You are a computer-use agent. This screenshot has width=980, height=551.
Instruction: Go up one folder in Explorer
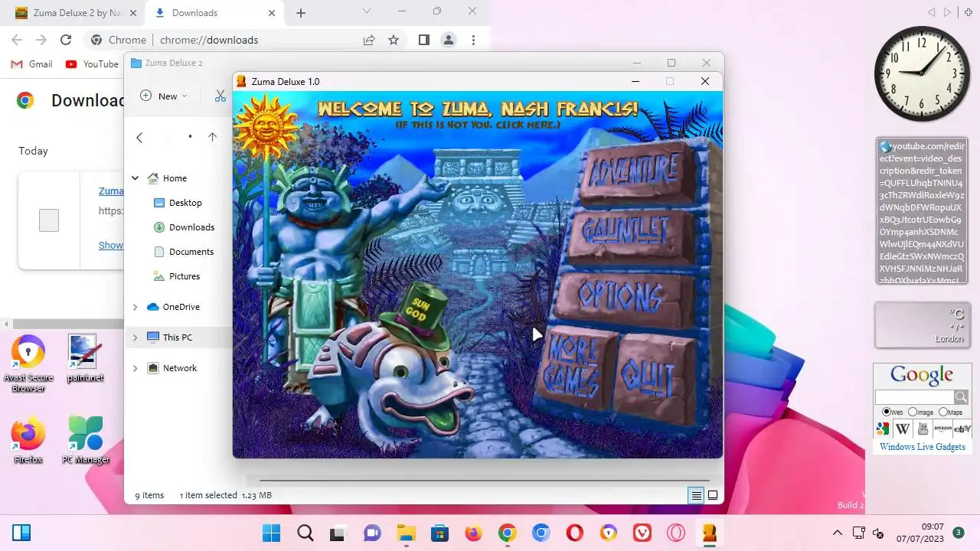tap(212, 137)
